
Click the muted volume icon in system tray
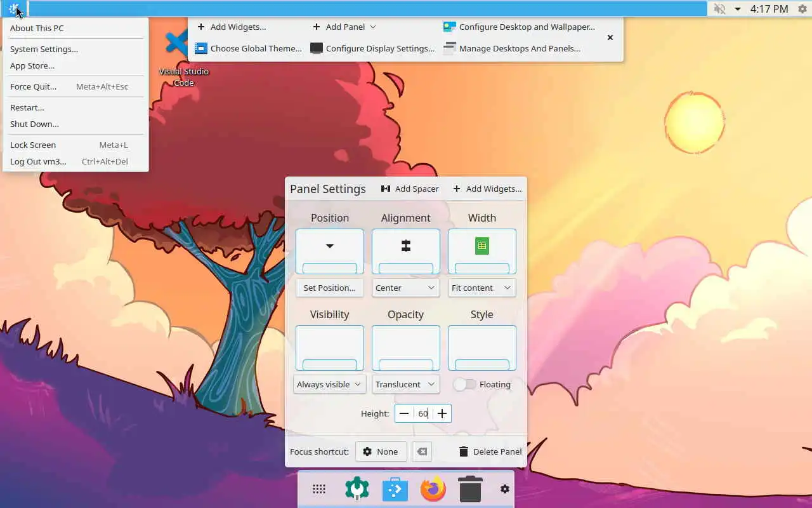[719, 9]
